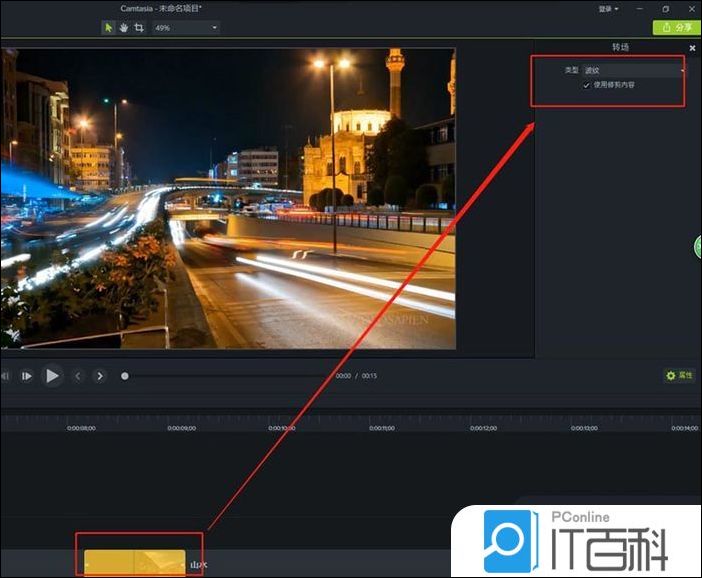Step forward one frame
Viewport: 702px width, 578px height.
click(x=27, y=376)
